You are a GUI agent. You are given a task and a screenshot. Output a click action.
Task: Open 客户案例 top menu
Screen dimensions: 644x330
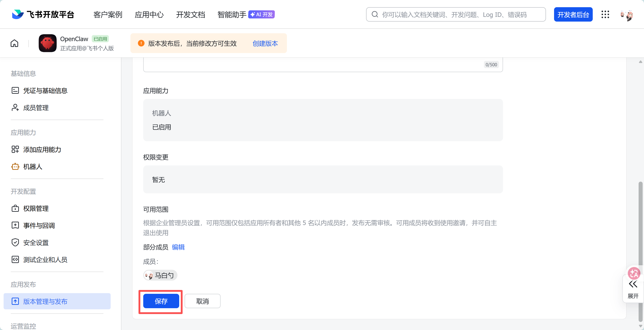(x=108, y=15)
